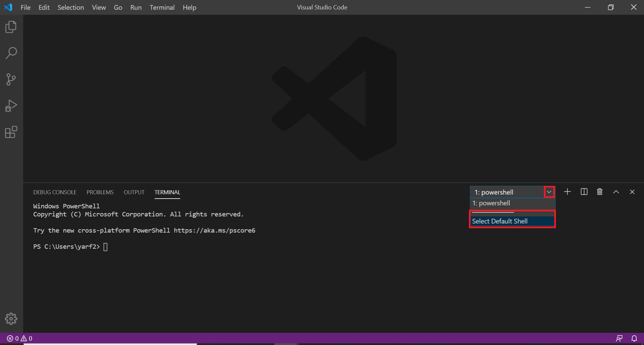The width and height of the screenshot is (644, 345).
Task: Kill the active terminal
Action: click(x=600, y=192)
